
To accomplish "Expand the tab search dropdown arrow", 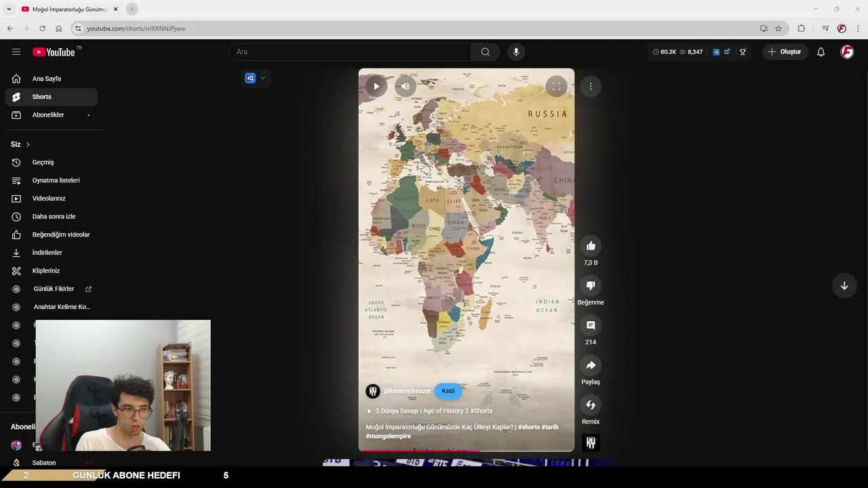I will tap(9, 9).
